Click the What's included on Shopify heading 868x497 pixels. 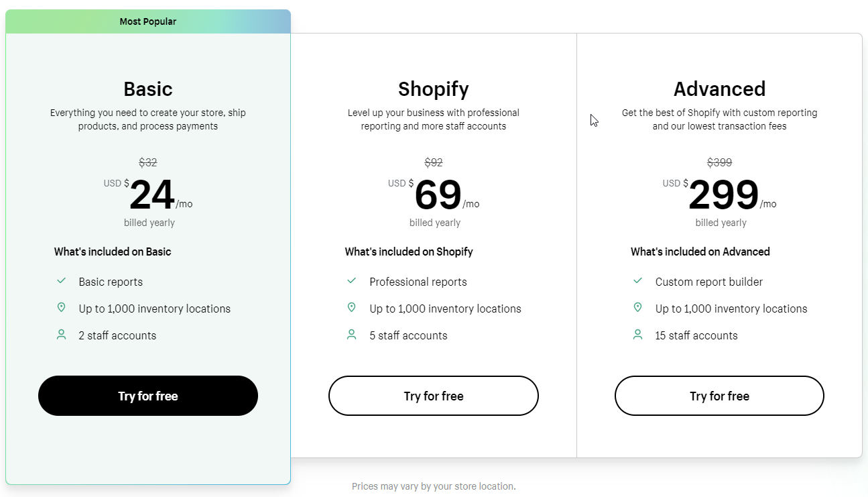point(409,252)
